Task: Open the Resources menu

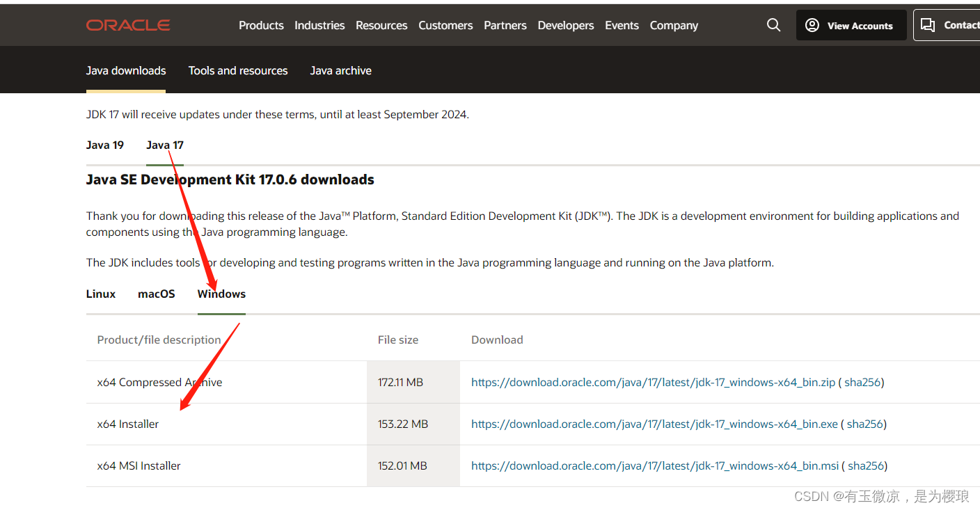Action: tap(381, 25)
